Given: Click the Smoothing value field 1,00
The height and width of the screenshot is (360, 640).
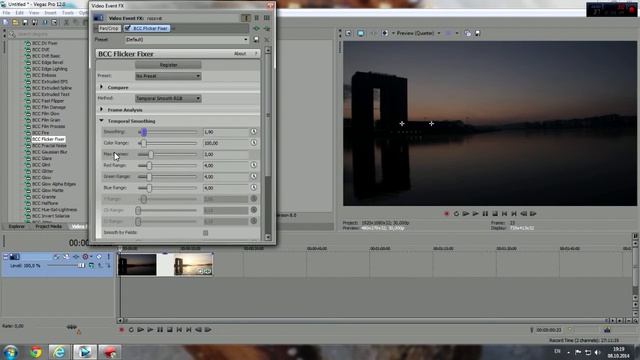Looking at the screenshot, I should pos(226,132).
